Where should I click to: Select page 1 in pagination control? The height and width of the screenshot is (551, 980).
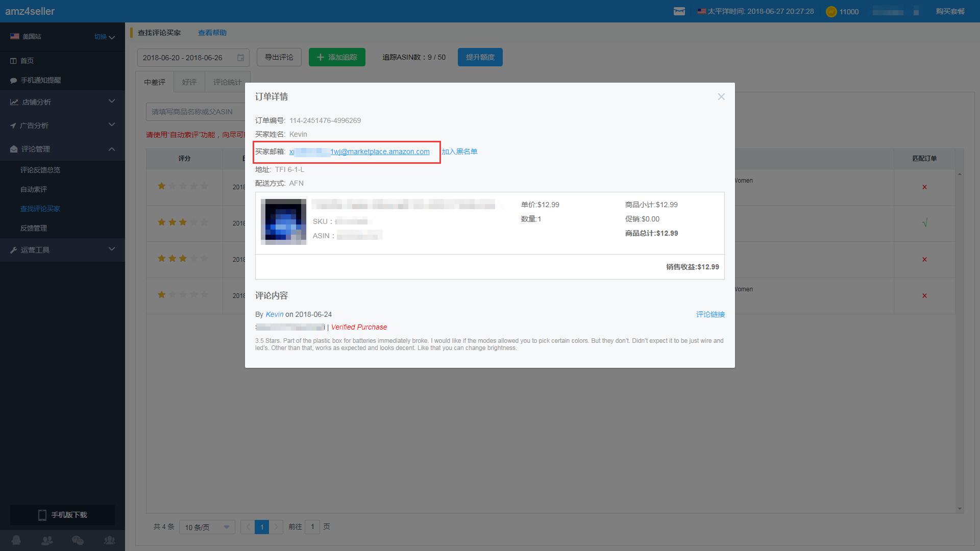262,527
